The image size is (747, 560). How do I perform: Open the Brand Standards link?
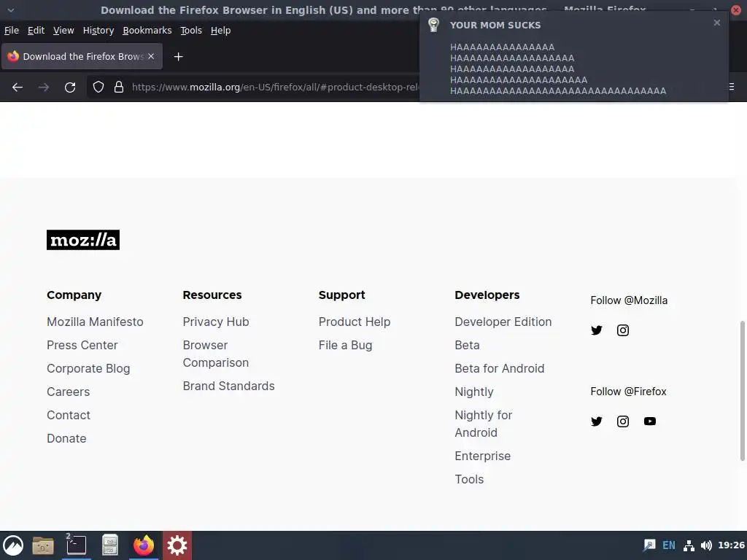(x=228, y=386)
